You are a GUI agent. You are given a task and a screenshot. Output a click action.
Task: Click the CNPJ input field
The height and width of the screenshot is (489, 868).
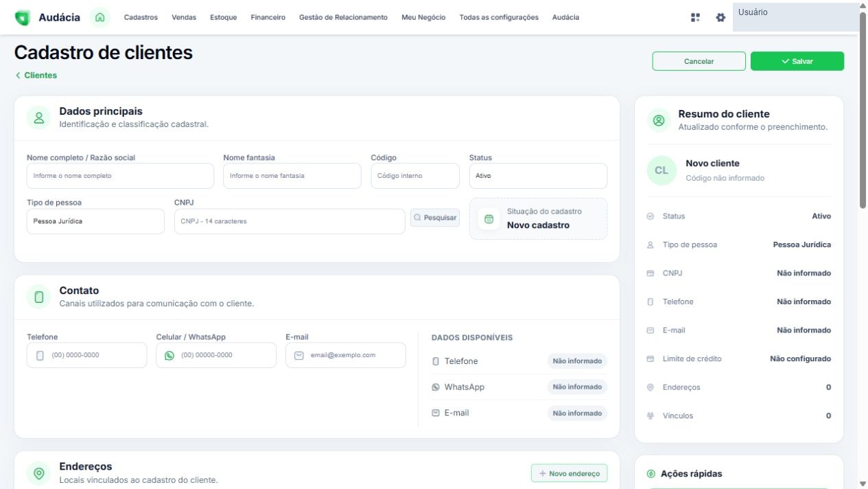tap(290, 221)
